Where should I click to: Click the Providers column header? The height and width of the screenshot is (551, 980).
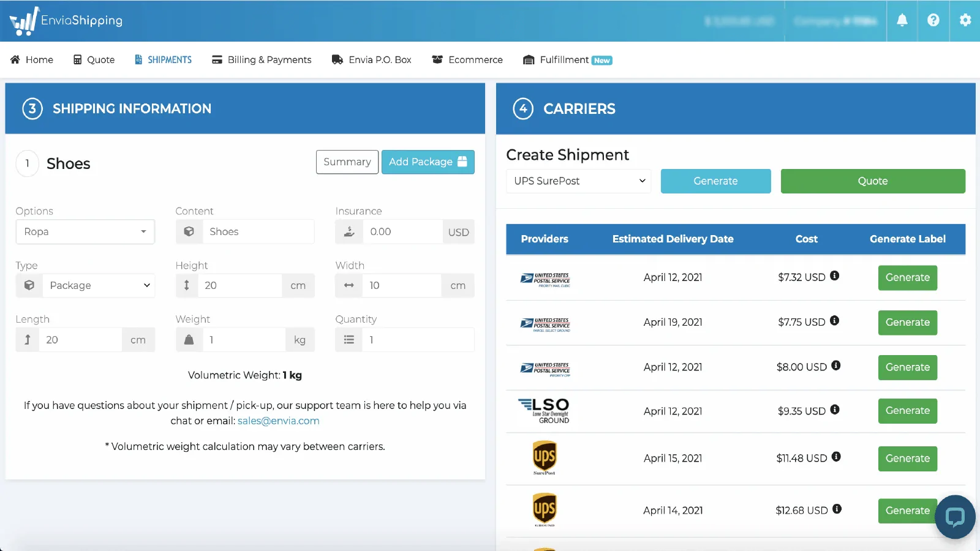pos(545,239)
